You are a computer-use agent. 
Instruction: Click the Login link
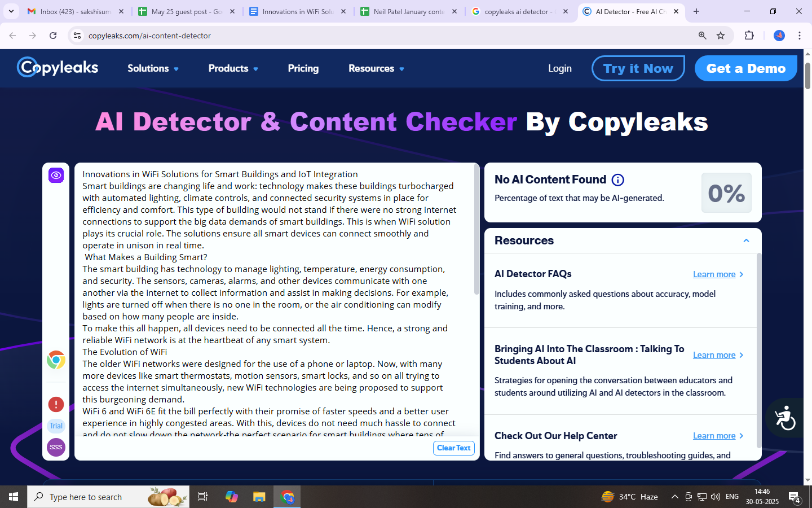pyautogui.click(x=560, y=68)
